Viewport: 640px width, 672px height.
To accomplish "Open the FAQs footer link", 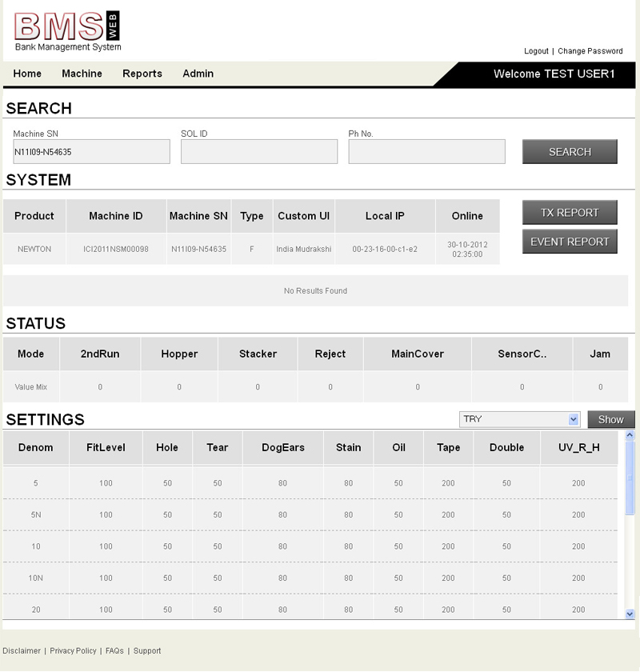I will (114, 651).
